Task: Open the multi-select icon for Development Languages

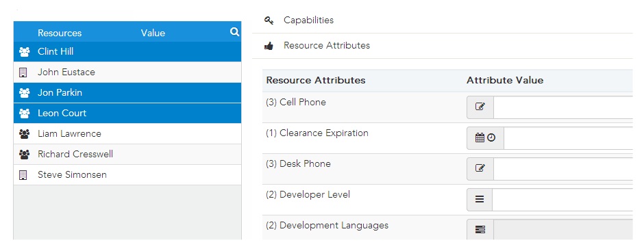Action: click(x=480, y=230)
